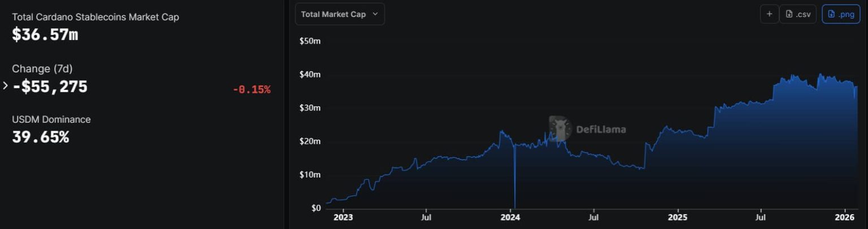The width and height of the screenshot is (868, 229).
Task: Click the $10m y-axis label
Action: pyautogui.click(x=310, y=175)
